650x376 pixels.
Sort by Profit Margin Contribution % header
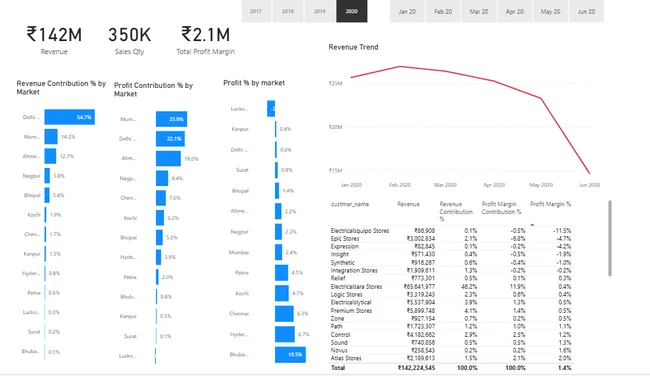[x=501, y=208]
